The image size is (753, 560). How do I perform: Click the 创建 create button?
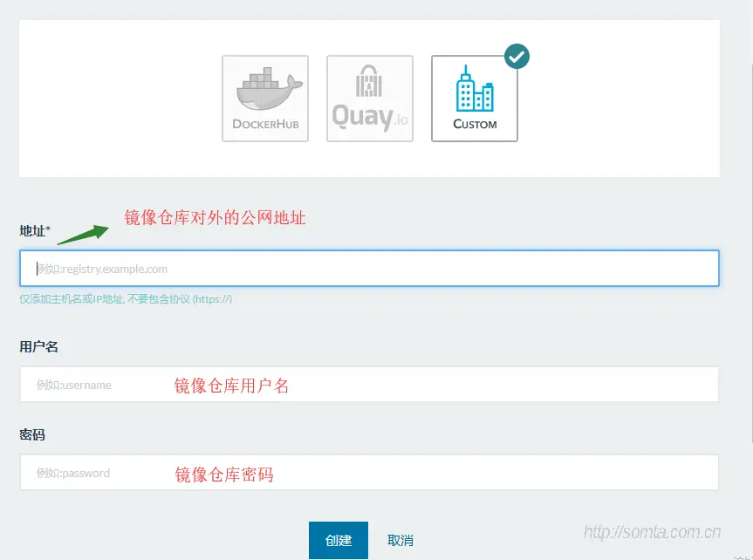coord(339,540)
